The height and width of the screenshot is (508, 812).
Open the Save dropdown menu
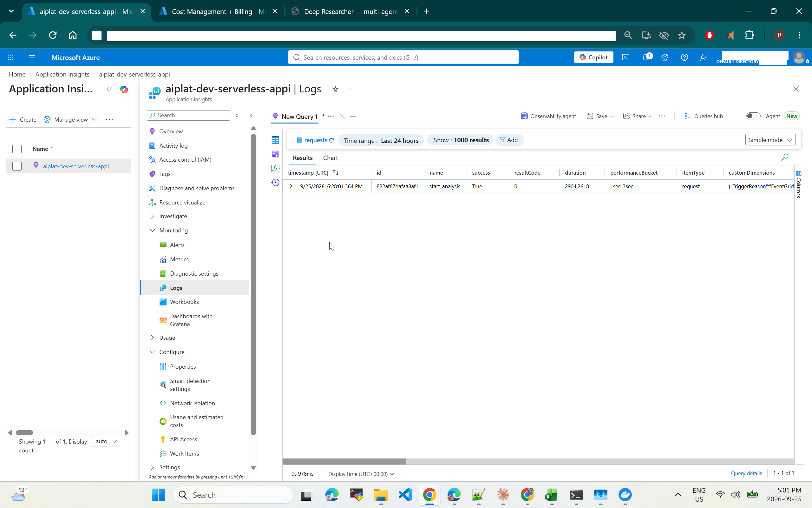pyautogui.click(x=600, y=116)
